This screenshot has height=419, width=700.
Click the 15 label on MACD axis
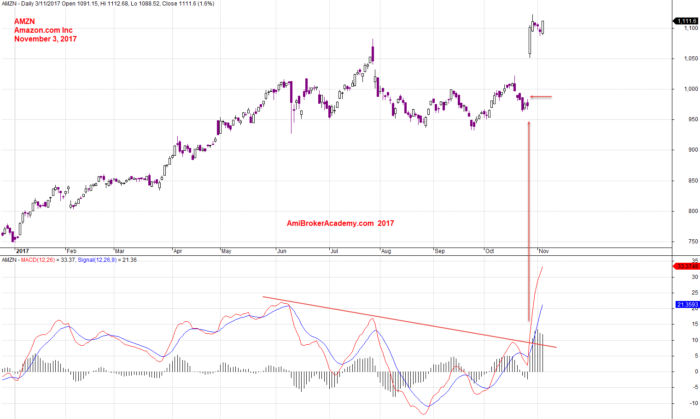pos(695,324)
